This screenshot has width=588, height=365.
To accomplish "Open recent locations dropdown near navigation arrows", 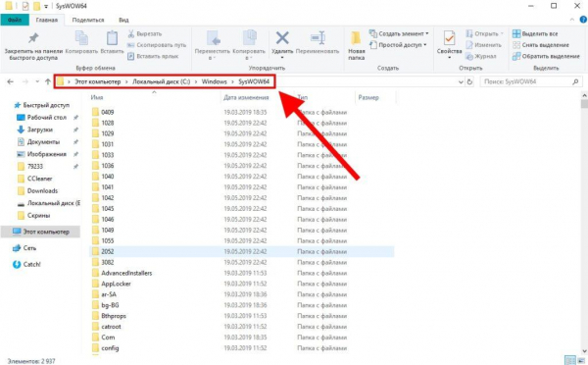I will (x=37, y=81).
